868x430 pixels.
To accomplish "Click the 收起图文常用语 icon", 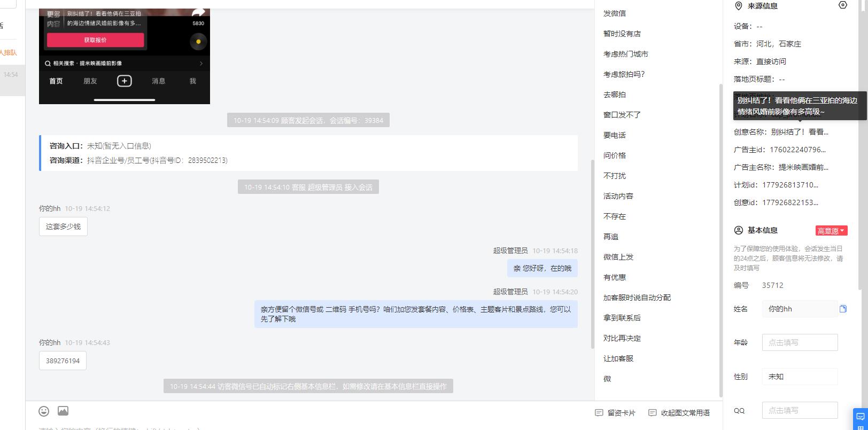I will pos(653,413).
